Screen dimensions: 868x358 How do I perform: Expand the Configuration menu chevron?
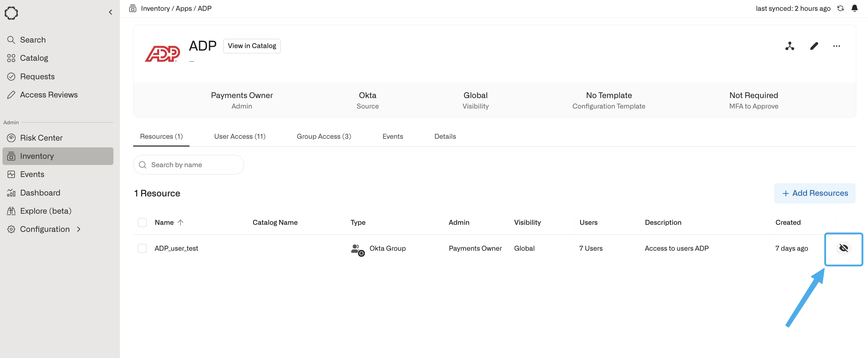pyautogui.click(x=79, y=229)
